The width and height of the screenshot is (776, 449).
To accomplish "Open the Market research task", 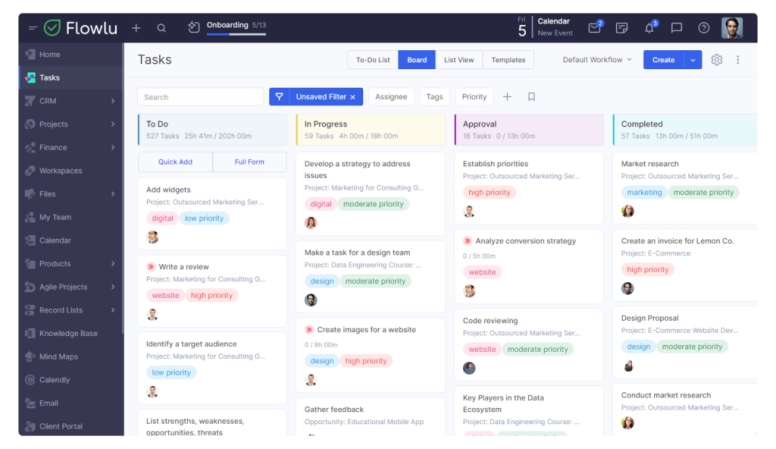I will (x=685, y=188).
